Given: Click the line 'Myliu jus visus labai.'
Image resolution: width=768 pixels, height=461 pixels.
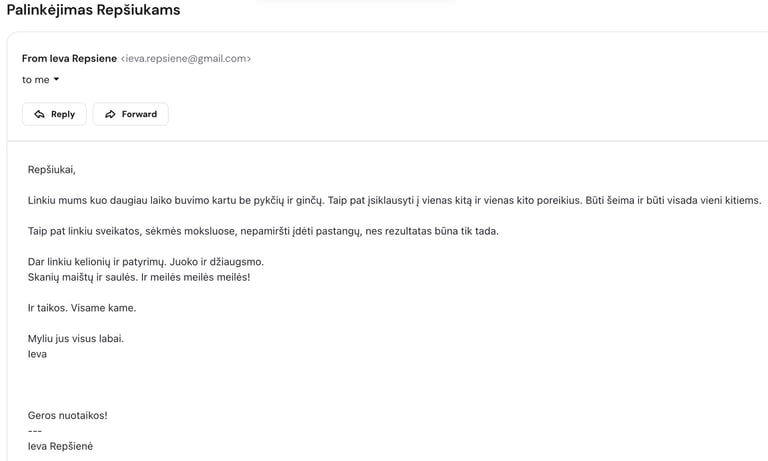Looking at the screenshot, I should pyautogui.click(x=75, y=338).
